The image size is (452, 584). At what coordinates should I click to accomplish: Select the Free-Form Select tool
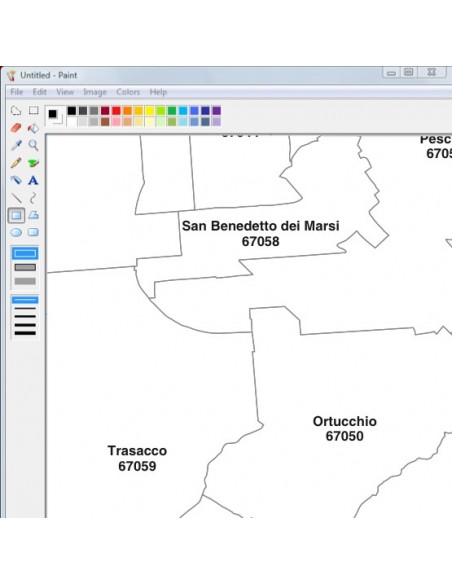[x=16, y=111]
